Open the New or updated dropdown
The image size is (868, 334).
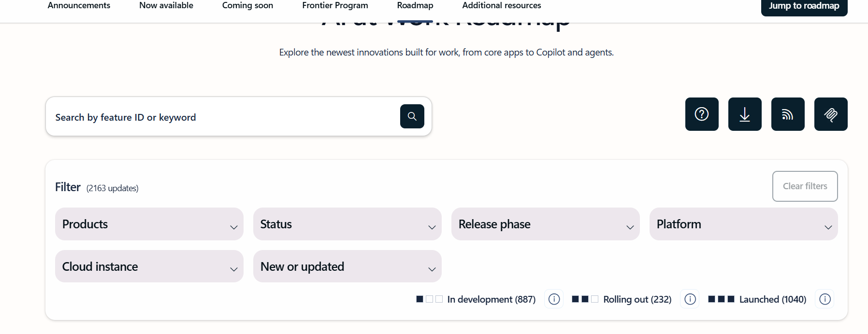[x=347, y=266]
